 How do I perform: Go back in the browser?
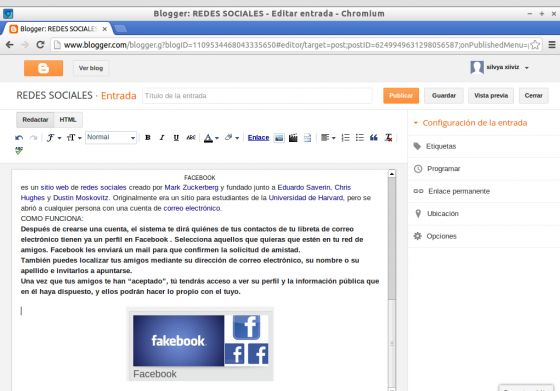10,45
